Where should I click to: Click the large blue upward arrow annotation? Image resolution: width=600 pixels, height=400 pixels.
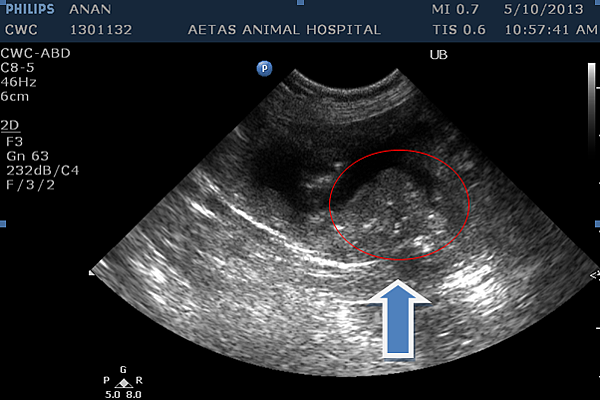pos(398,319)
